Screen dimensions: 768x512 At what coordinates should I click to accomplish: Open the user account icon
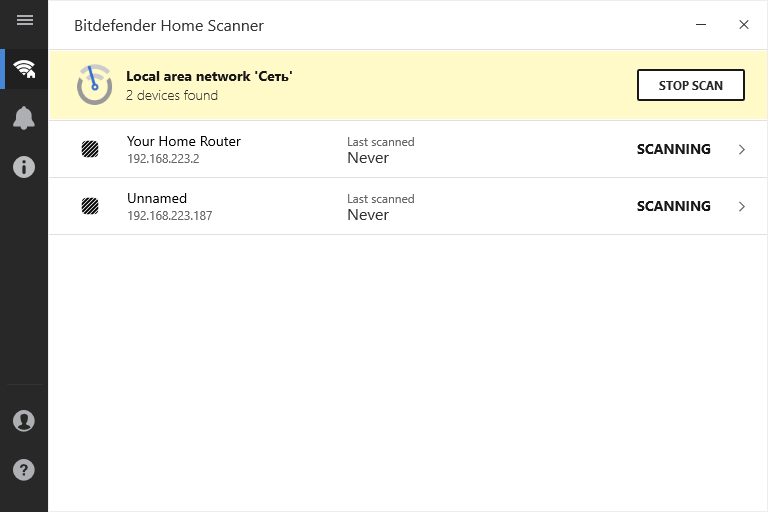[x=24, y=421]
